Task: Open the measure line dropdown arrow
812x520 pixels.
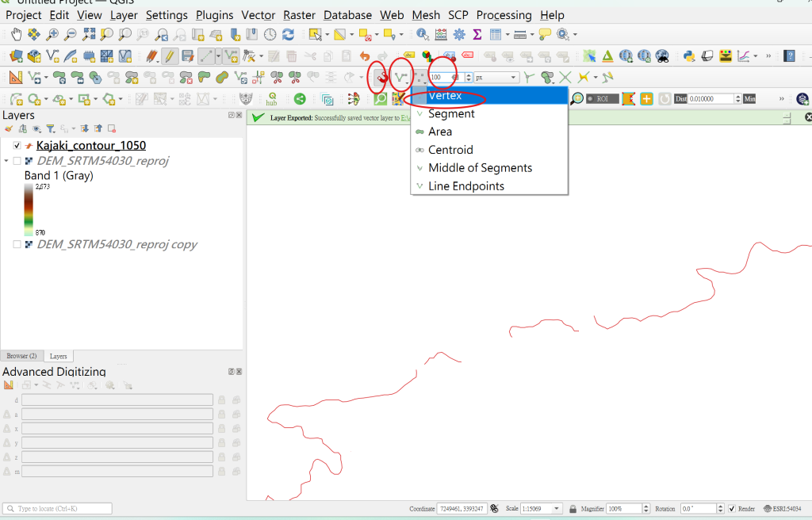Action: tap(532, 35)
